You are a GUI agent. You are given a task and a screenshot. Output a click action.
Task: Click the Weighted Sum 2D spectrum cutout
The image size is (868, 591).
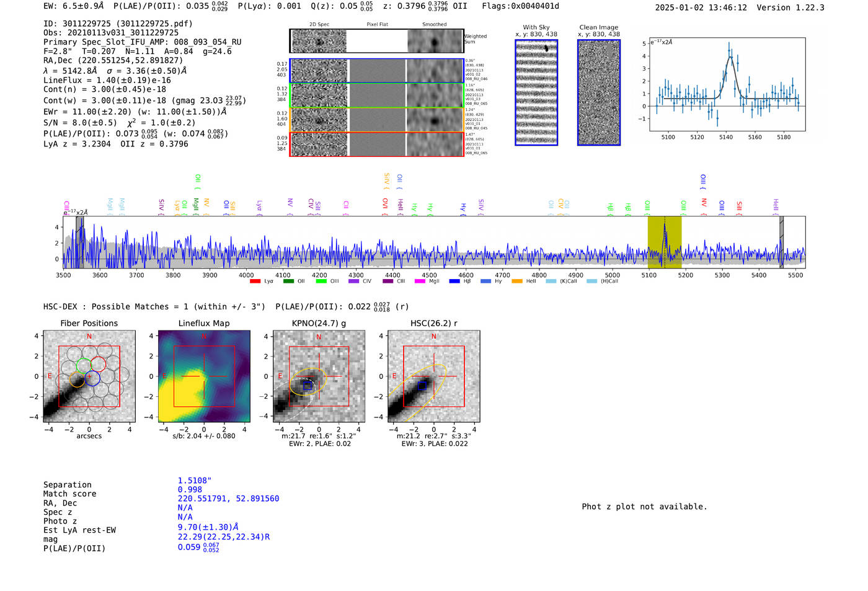(319, 42)
